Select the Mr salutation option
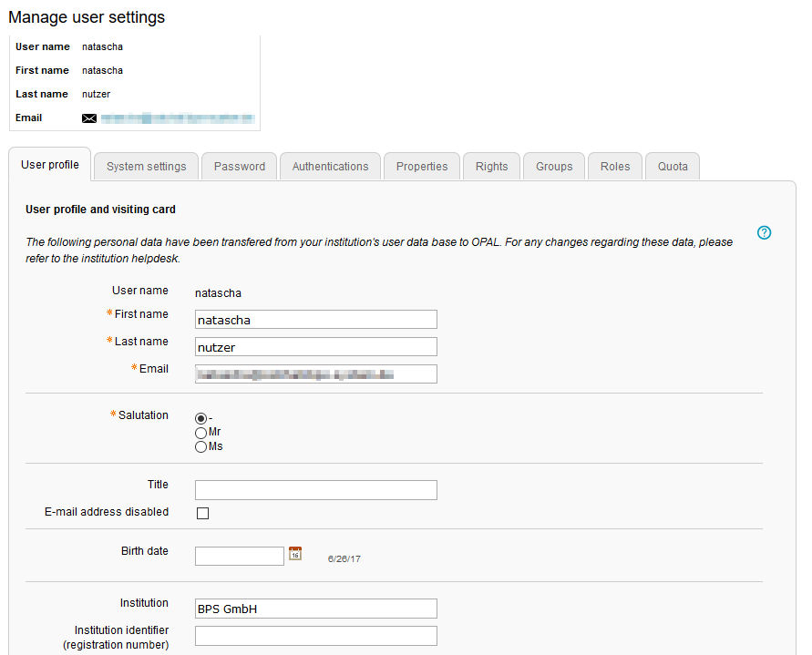812x655 pixels. (201, 433)
